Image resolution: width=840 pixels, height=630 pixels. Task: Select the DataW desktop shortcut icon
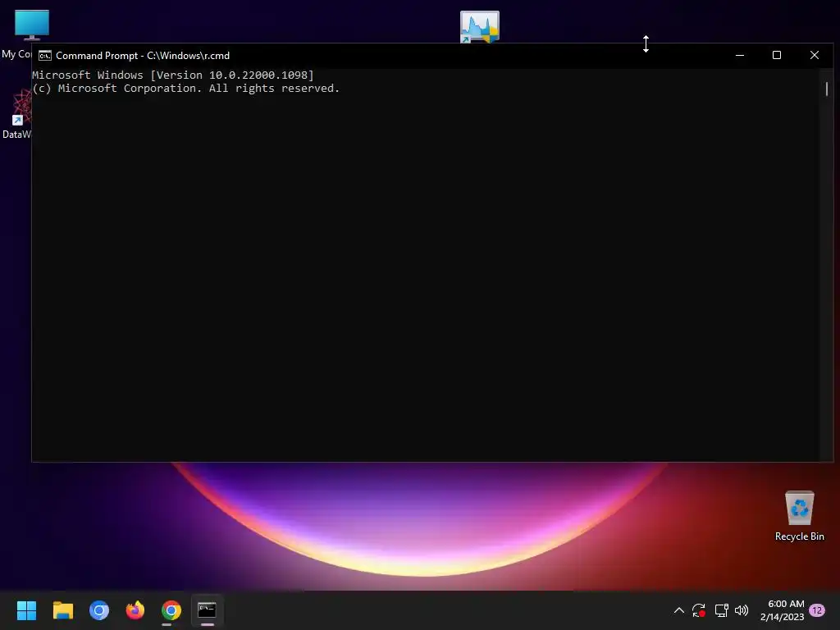[16, 114]
